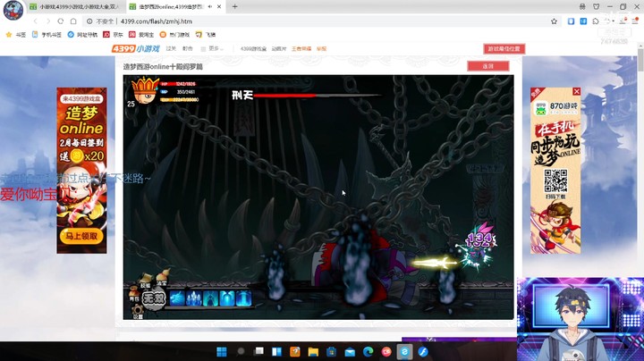This screenshot has height=361, width=644.
Task: Click the 刑天 boss health bar
Action: click(x=317, y=96)
